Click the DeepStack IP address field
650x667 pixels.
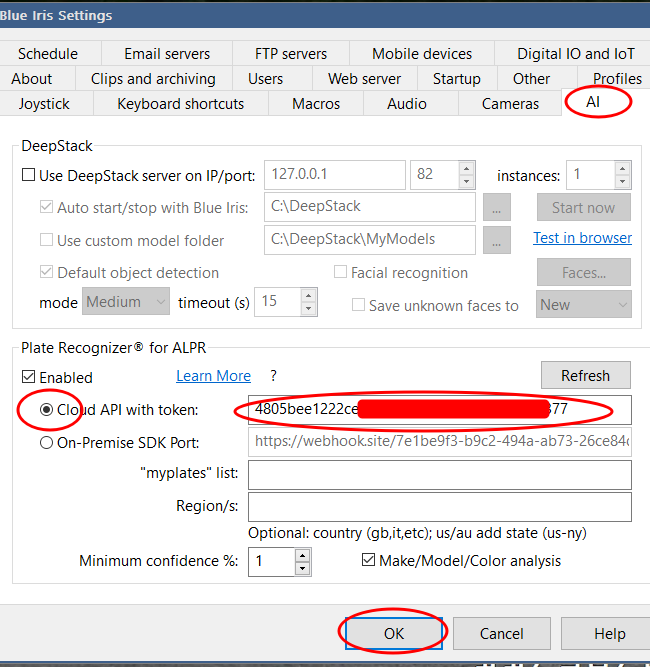(x=335, y=175)
